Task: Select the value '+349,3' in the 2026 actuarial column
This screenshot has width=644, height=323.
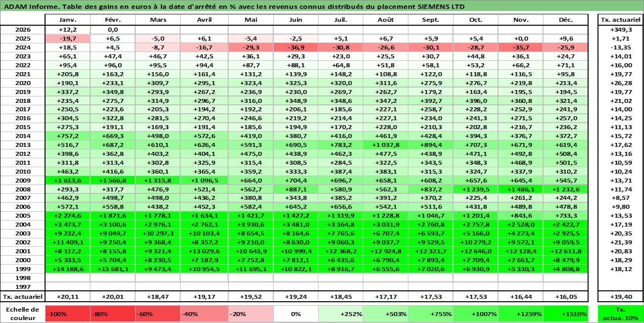Action: click(620, 30)
